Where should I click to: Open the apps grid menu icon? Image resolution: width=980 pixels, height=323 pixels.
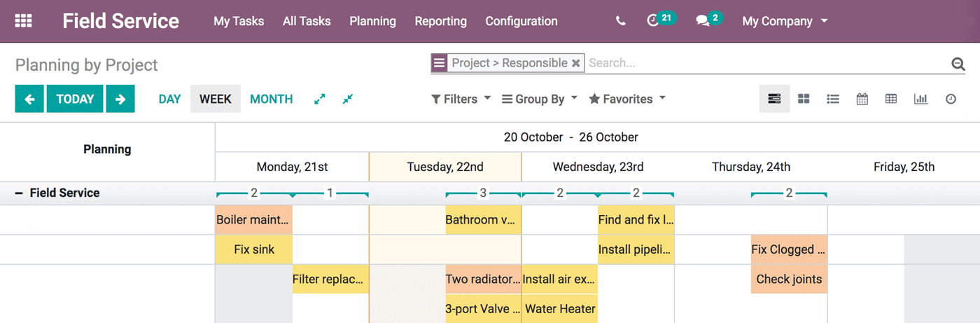[x=24, y=21]
